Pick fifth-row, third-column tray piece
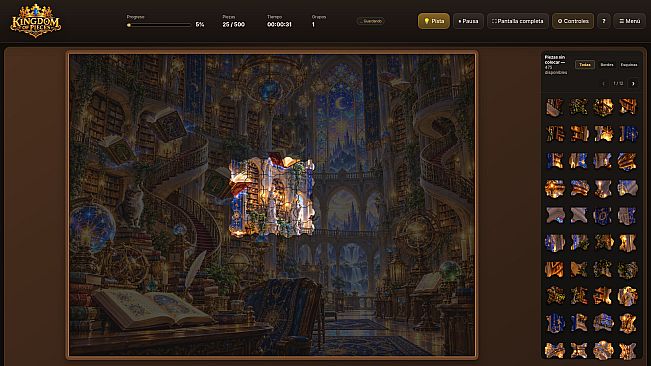This screenshot has height=366, width=651. (x=603, y=215)
